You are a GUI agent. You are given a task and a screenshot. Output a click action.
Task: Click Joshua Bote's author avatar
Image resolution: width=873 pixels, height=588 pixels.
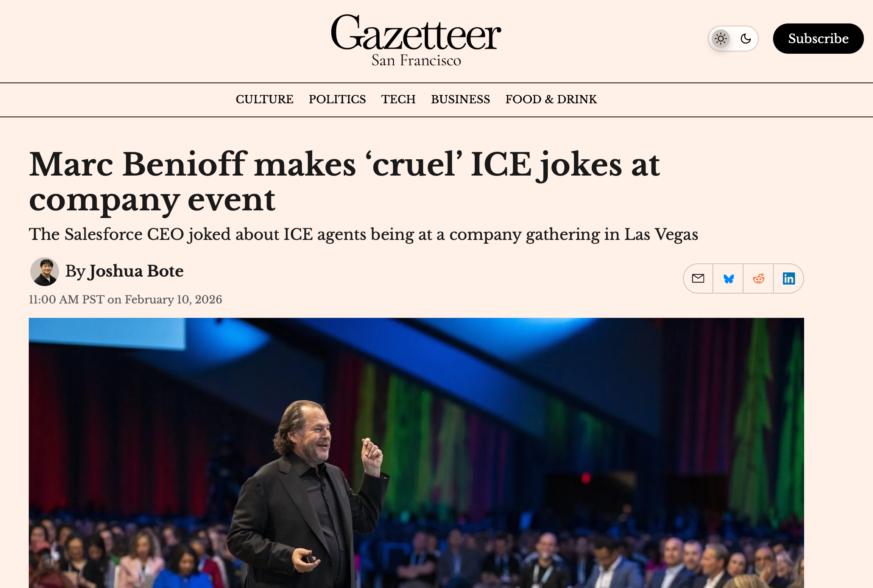(45, 272)
